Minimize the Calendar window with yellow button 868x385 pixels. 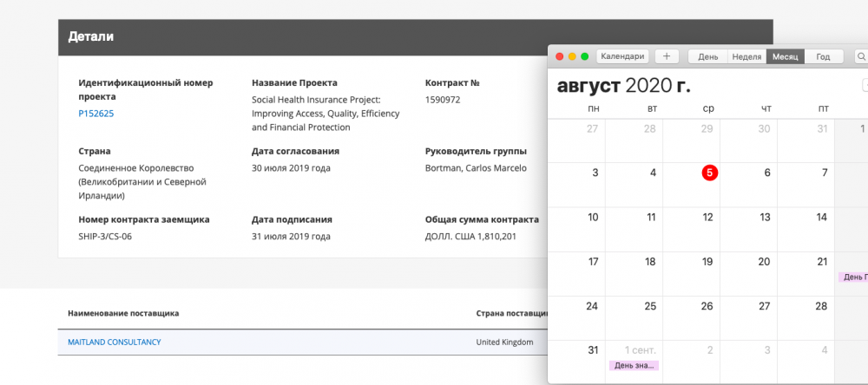coord(572,56)
